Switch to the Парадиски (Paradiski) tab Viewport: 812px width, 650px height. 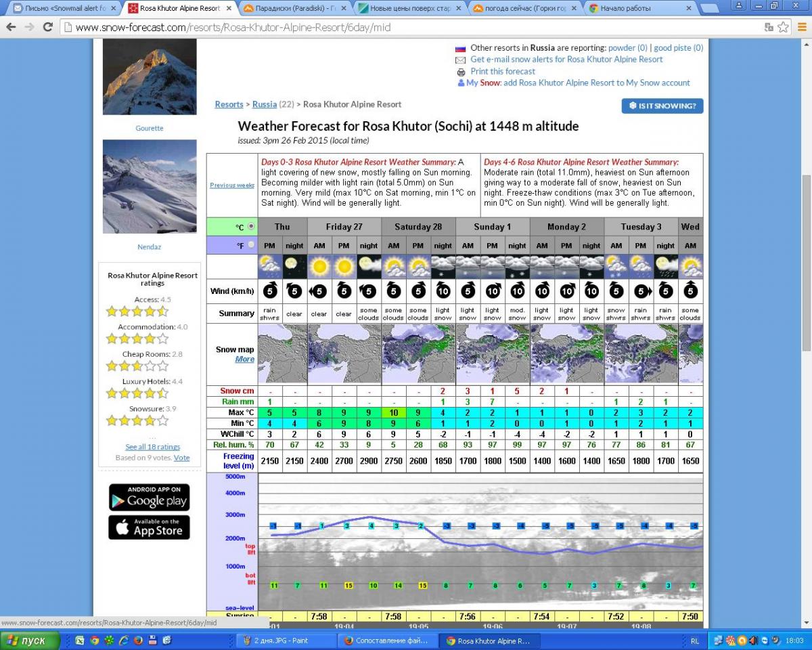(x=294, y=9)
